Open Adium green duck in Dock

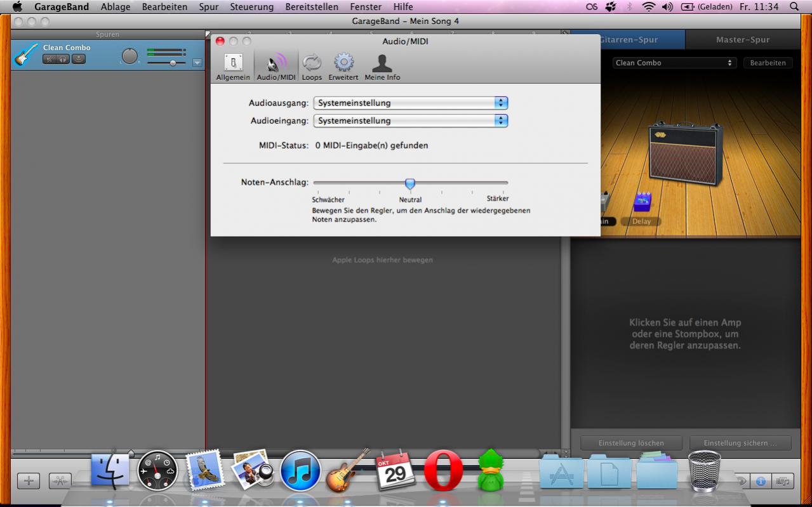tap(490, 470)
